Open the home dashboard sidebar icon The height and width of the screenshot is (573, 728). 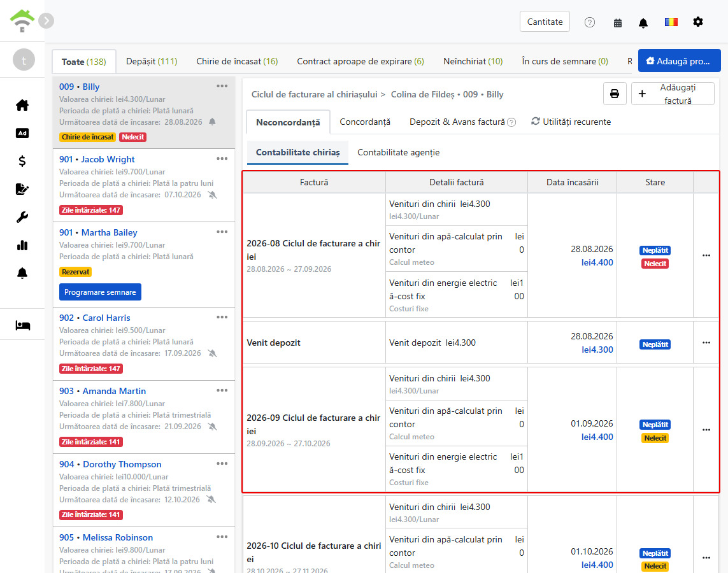22,105
